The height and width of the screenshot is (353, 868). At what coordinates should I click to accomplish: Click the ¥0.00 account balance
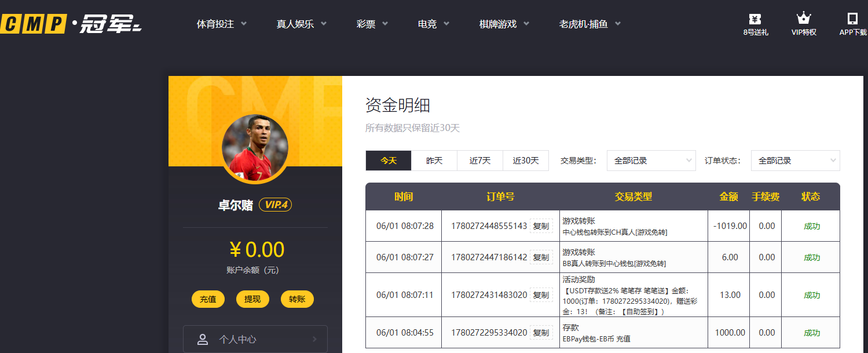(x=257, y=250)
